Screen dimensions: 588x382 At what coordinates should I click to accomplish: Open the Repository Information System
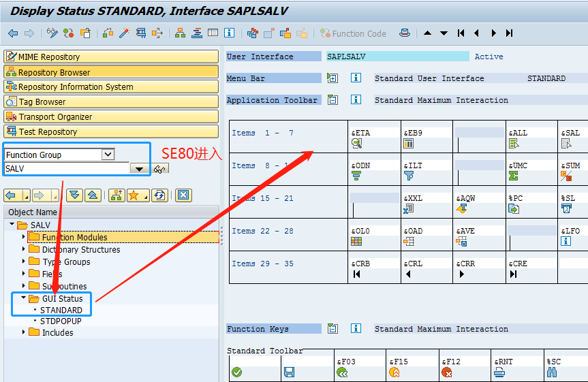(111, 86)
